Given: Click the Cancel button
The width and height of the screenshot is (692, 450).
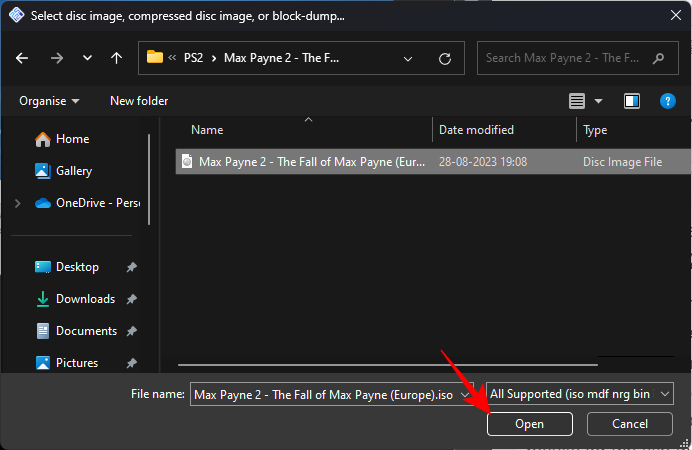Looking at the screenshot, I should tap(630, 424).
